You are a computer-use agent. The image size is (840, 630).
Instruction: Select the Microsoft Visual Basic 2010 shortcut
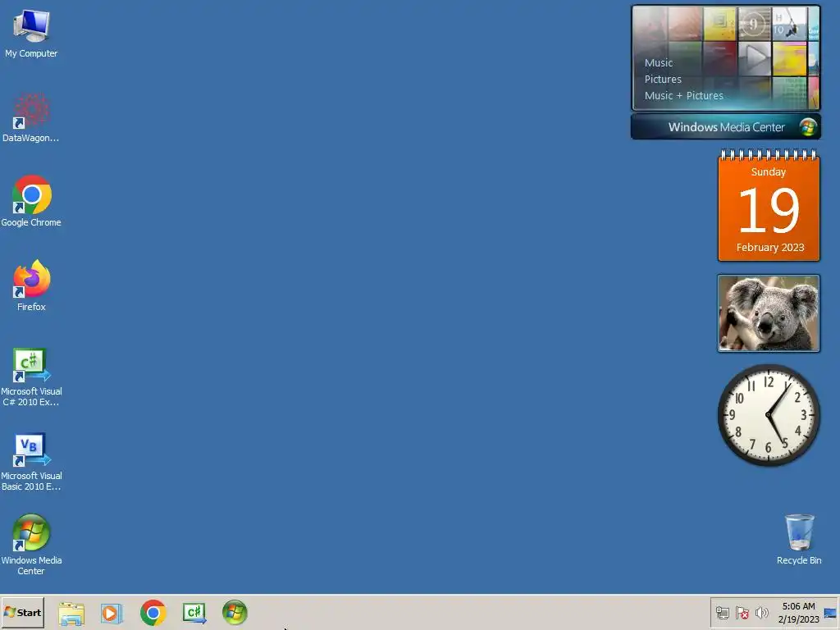coord(31,462)
